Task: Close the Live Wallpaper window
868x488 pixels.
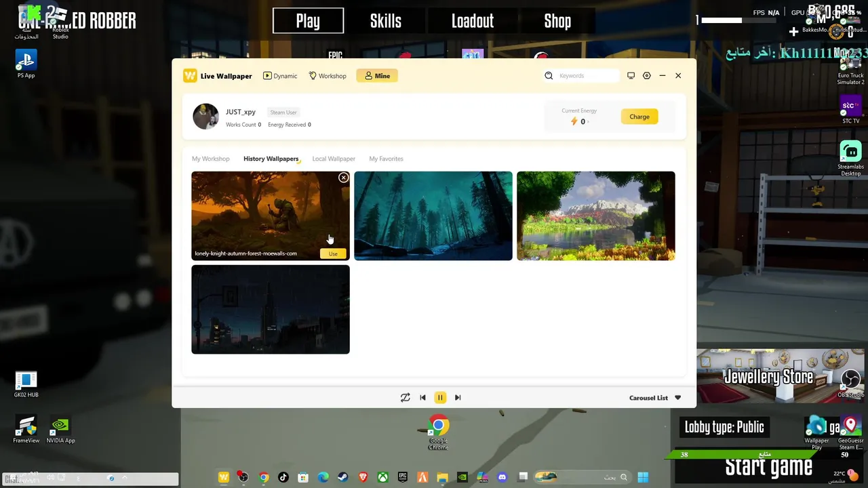Action: (678, 76)
